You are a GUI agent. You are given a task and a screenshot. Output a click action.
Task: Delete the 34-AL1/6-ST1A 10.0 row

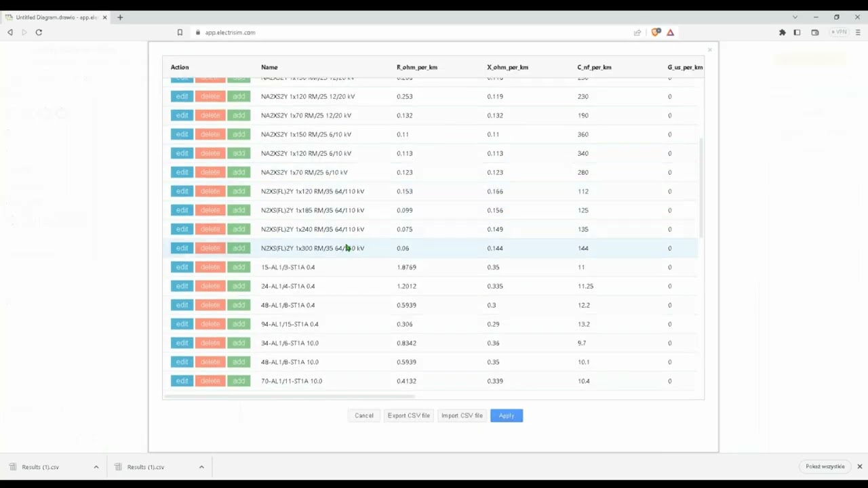coord(210,343)
